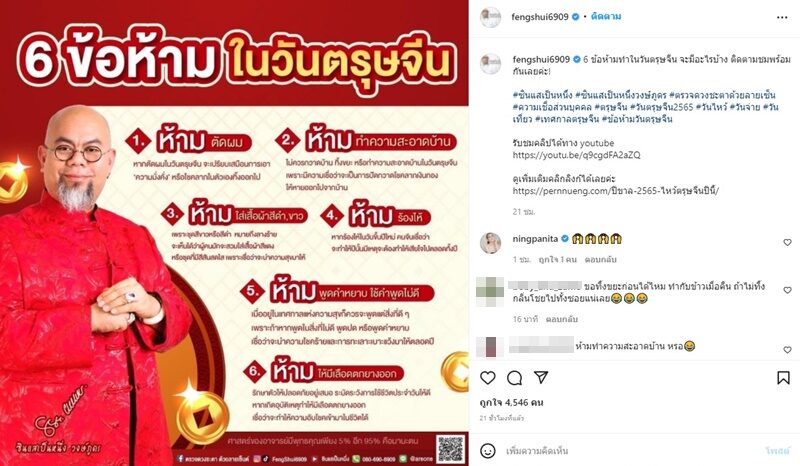The width and height of the screenshot is (800, 466).
Task: Open the emoji picker smiley icon
Action: 488,451
